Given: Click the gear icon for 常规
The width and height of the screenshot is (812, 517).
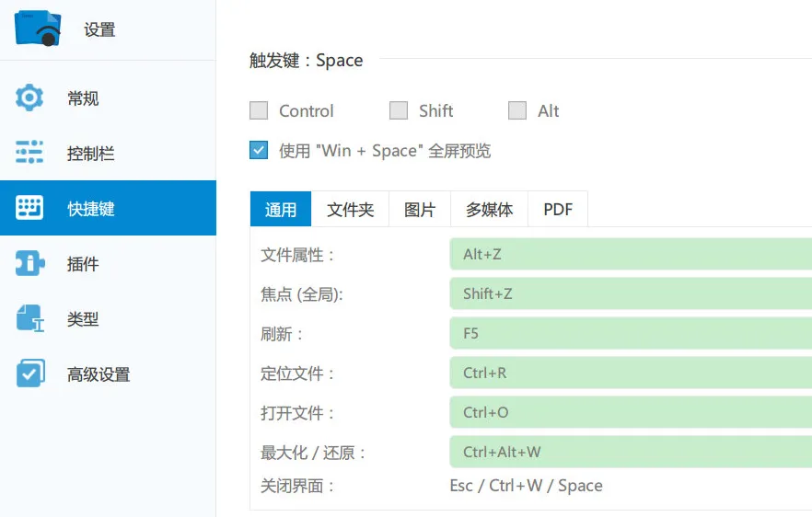Looking at the screenshot, I should click(29, 98).
